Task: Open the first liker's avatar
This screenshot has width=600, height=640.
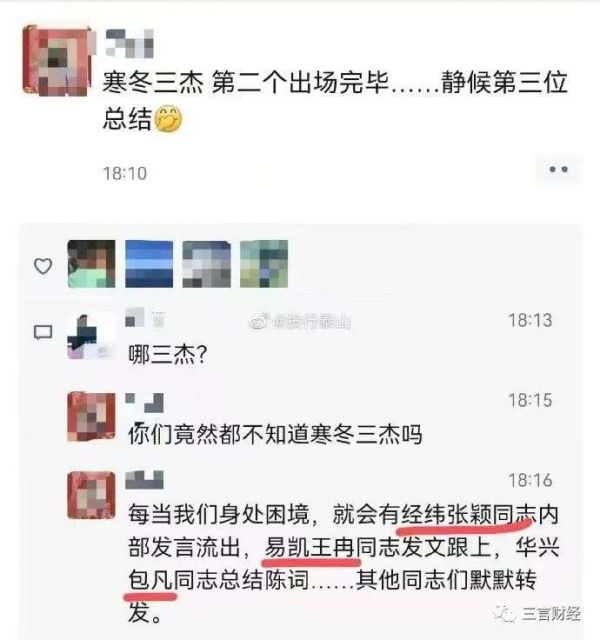Action: click(x=91, y=264)
